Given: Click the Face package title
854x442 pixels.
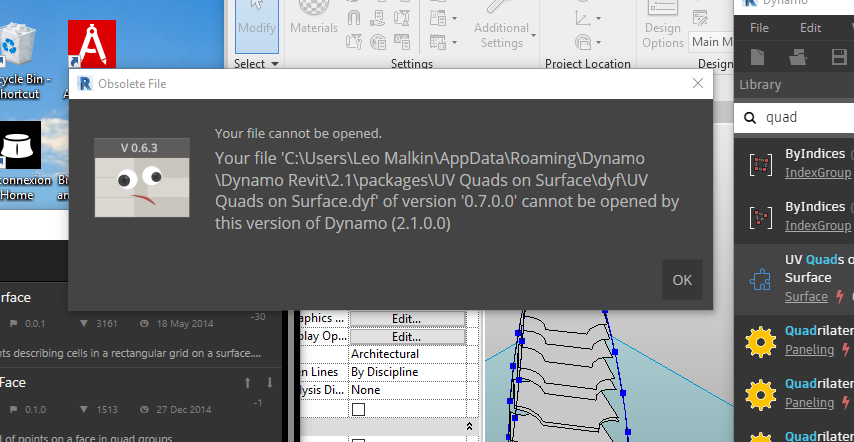Looking at the screenshot, I should click(x=12, y=383).
